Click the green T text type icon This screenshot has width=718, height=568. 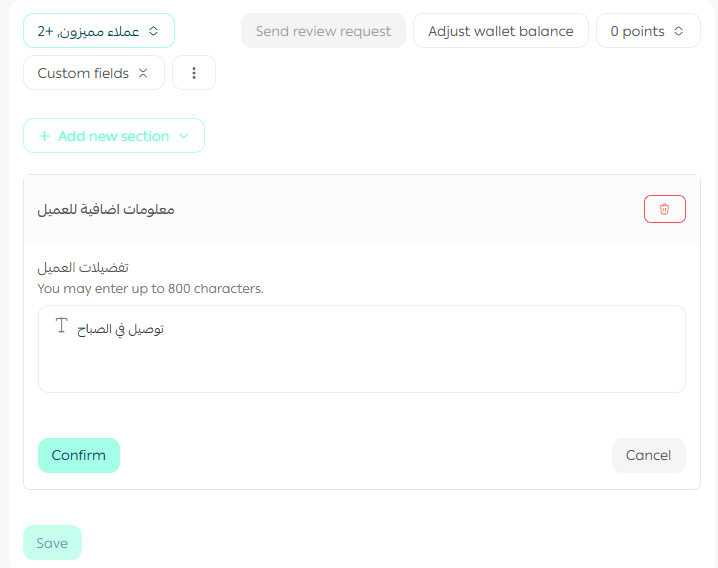pos(61,326)
